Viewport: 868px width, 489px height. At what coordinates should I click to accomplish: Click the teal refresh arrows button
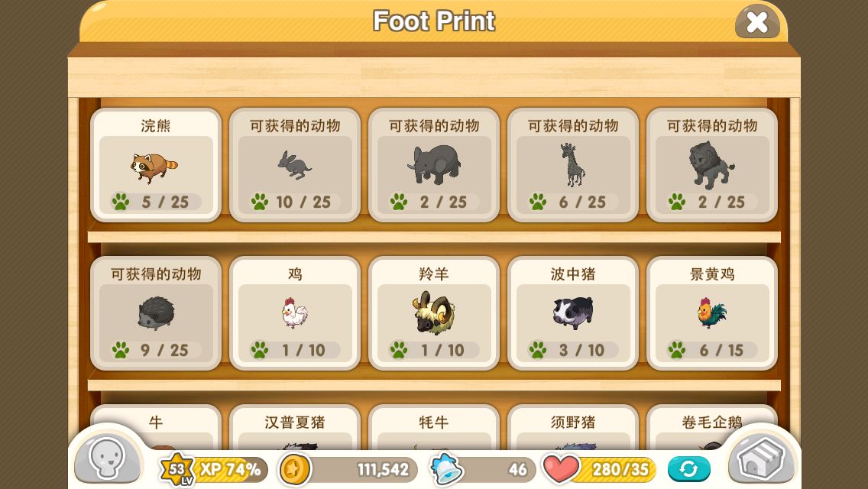tap(688, 469)
